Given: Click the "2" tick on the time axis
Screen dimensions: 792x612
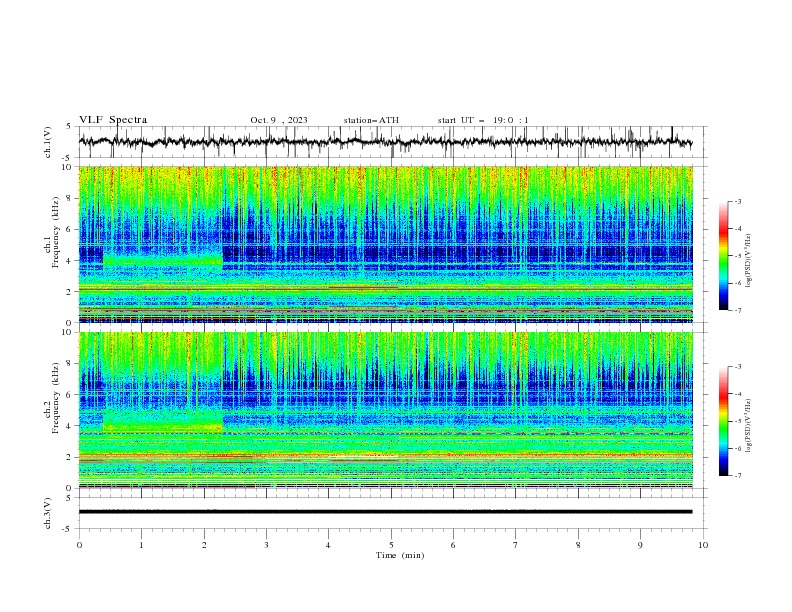Looking at the screenshot, I should 204,545.
